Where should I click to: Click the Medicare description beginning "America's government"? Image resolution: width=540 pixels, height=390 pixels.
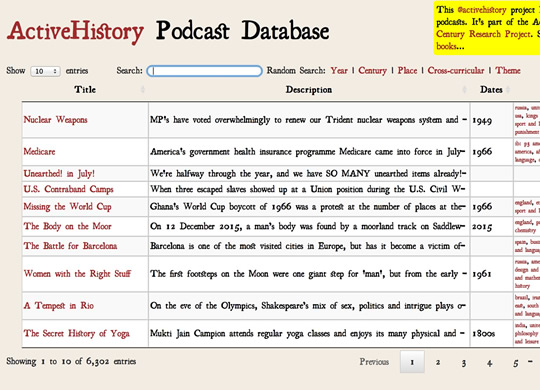pos(308,152)
